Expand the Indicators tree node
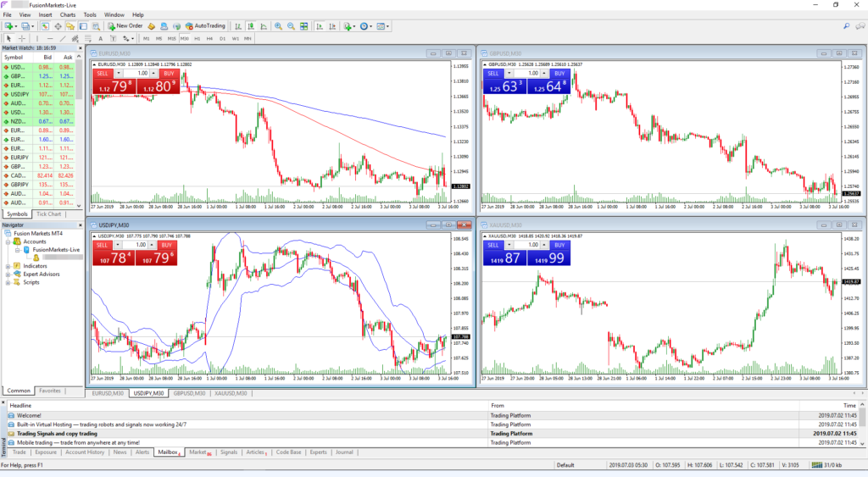The height and width of the screenshot is (477, 868). [8, 266]
